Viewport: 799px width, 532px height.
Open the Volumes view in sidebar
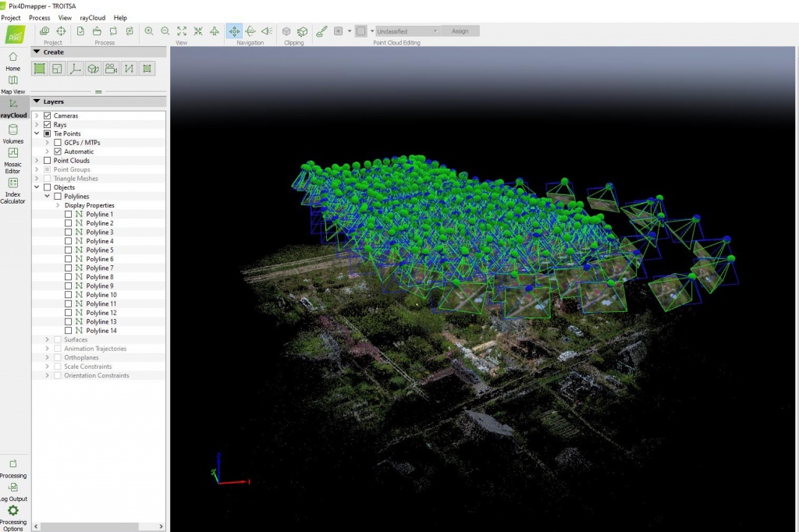[x=12, y=133]
